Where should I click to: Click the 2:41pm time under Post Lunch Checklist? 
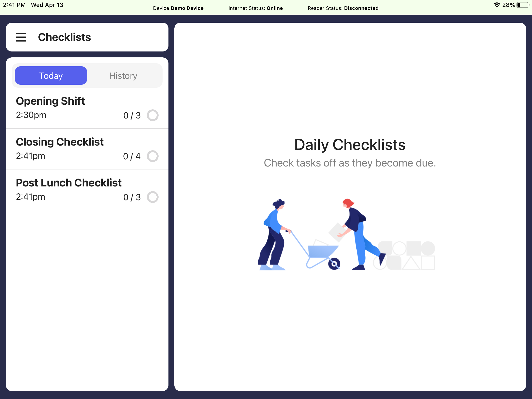pos(31,197)
